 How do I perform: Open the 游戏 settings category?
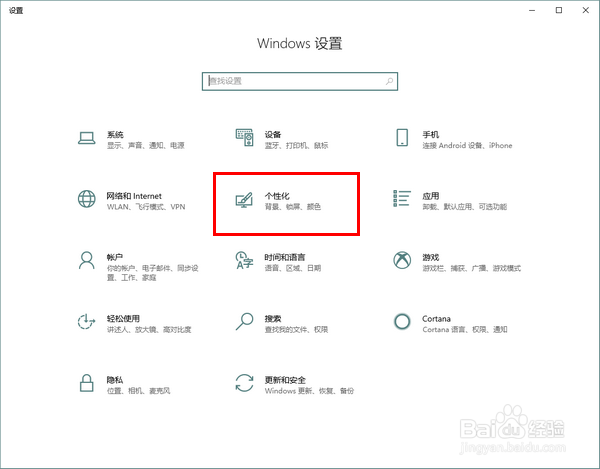pyautogui.click(x=430, y=257)
